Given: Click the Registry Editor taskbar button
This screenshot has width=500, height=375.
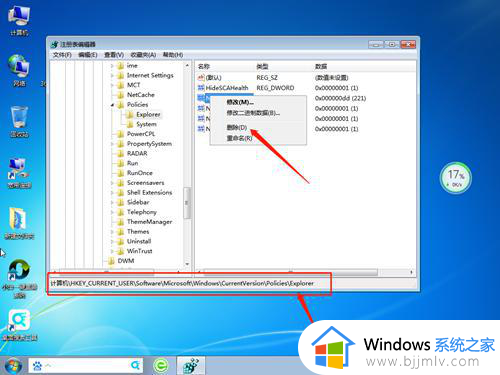Looking at the screenshot, I should [x=191, y=366].
